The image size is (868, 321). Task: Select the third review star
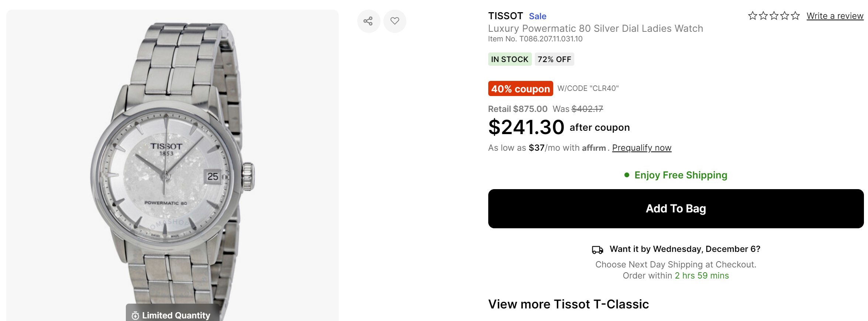pyautogui.click(x=774, y=16)
